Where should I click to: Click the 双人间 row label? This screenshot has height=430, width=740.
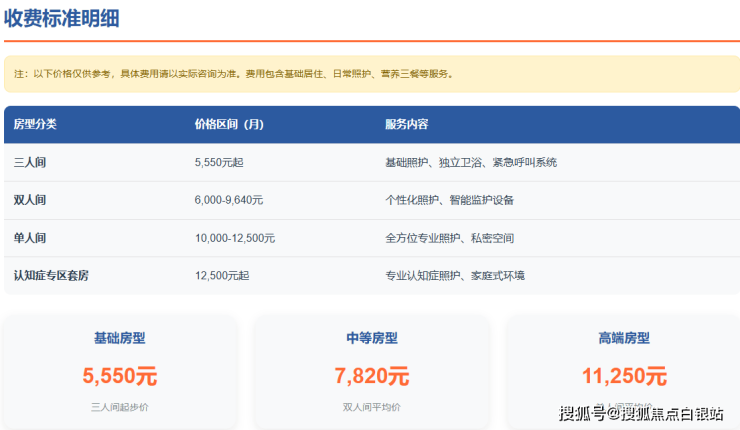click(x=30, y=200)
